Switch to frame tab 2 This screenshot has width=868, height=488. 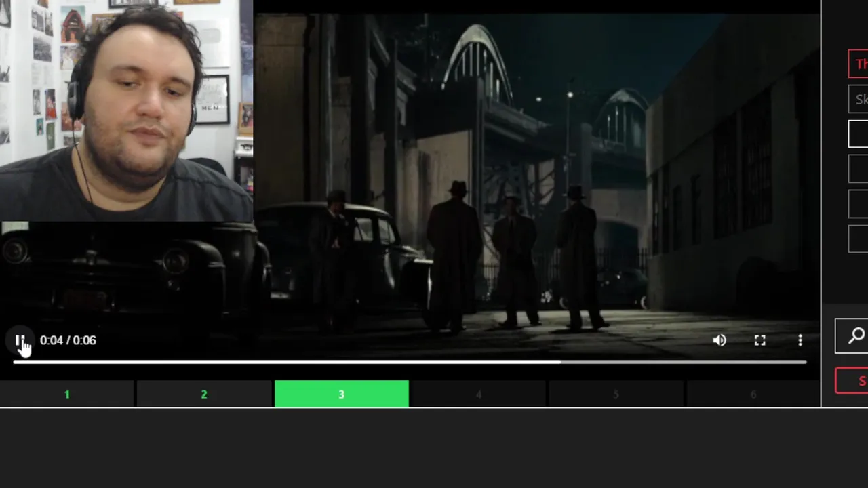[x=204, y=394]
